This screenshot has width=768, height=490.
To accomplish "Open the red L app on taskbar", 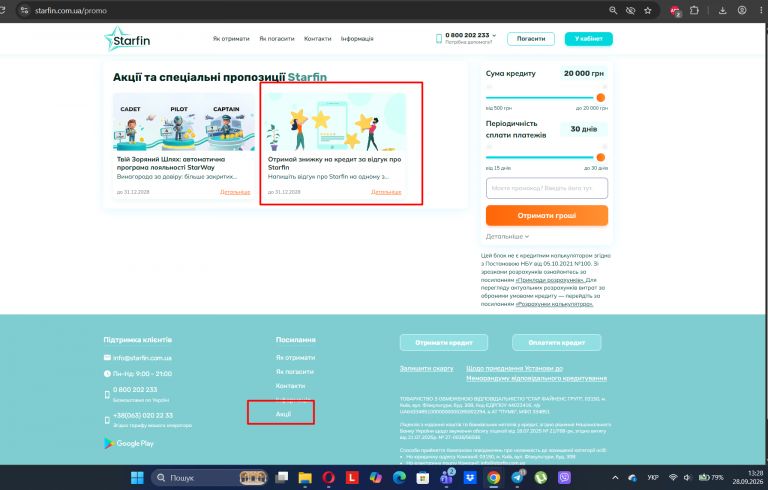I will pyautogui.click(x=352, y=477).
